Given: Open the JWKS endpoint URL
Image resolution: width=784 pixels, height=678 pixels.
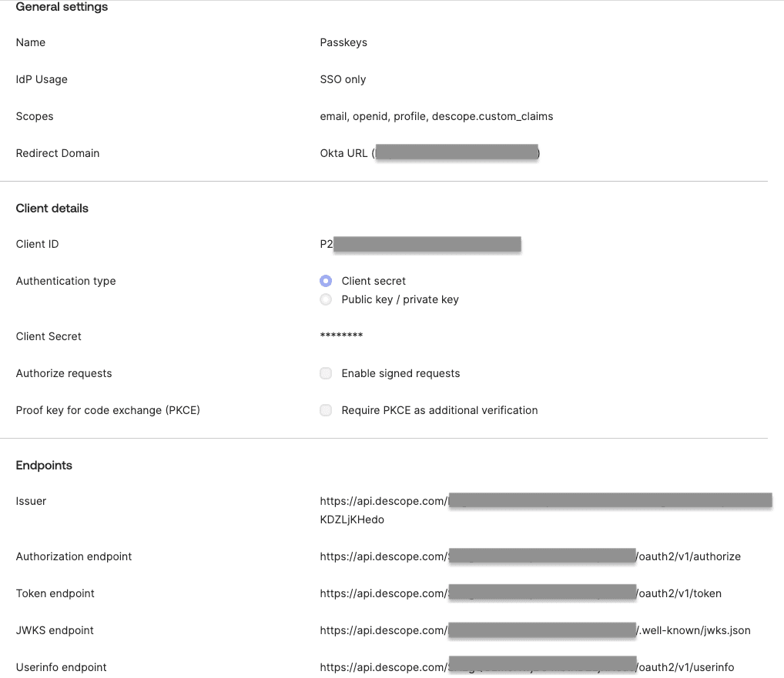Looking at the screenshot, I should tap(535, 630).
